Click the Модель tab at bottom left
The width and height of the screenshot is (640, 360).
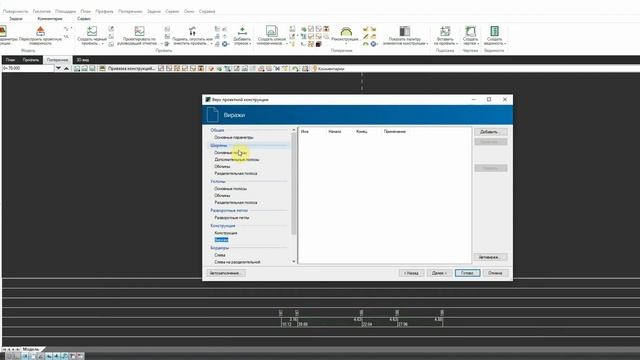[x=31, y=349]
